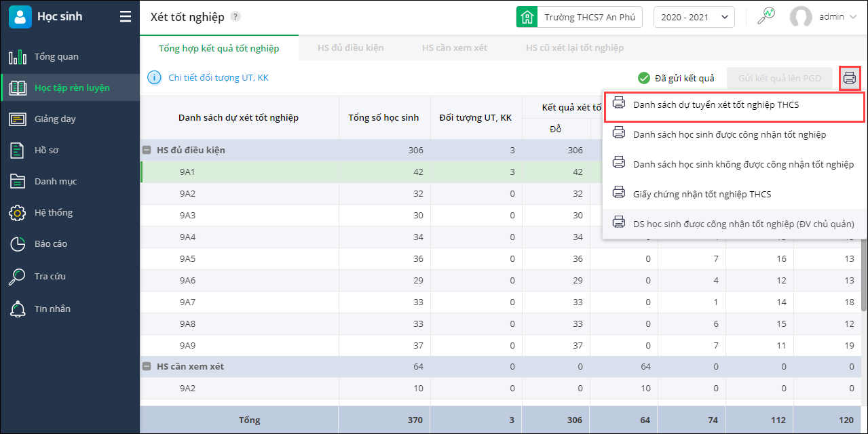Viewport: 868px width, 434px height.
Task: Expand the admin account dropdown
Action: [852, 17]
